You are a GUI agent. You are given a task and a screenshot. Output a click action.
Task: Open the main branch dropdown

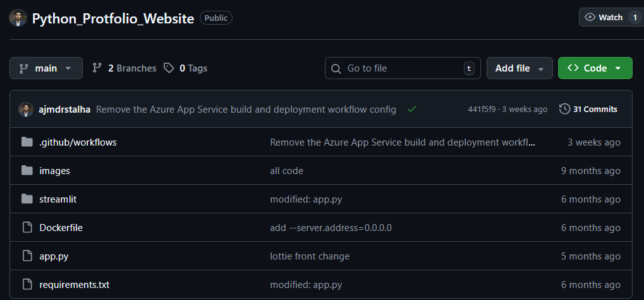tap(46, 68)
